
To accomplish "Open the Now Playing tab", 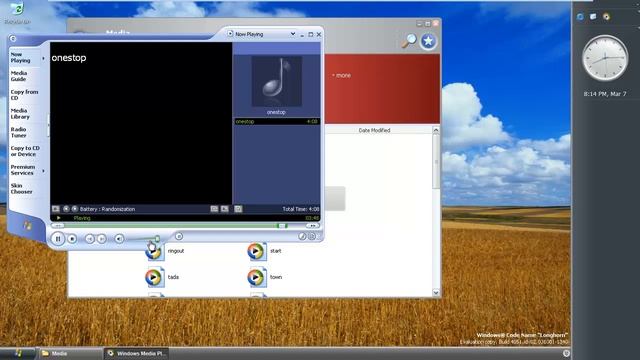I will [20, 57].
